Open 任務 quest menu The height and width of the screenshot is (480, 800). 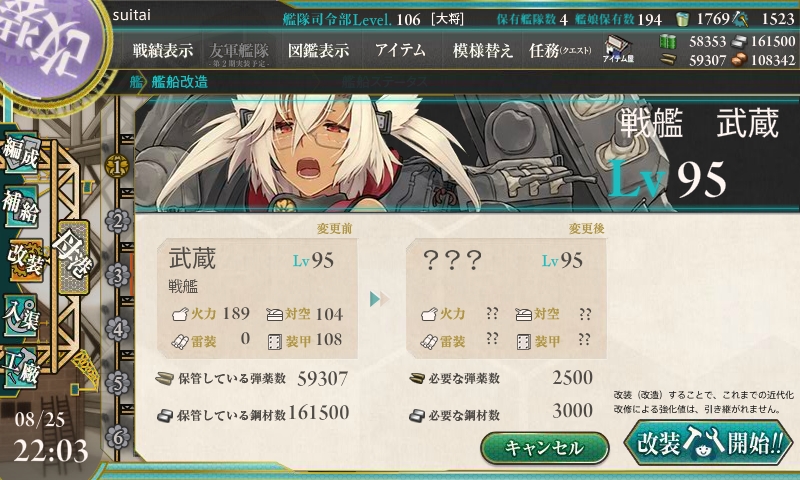(x=560, y=50)
